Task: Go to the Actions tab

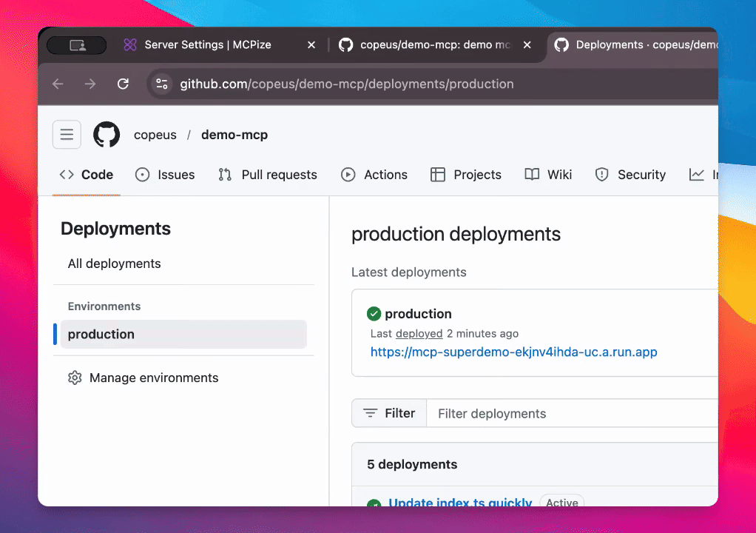Action: (374, 175)
